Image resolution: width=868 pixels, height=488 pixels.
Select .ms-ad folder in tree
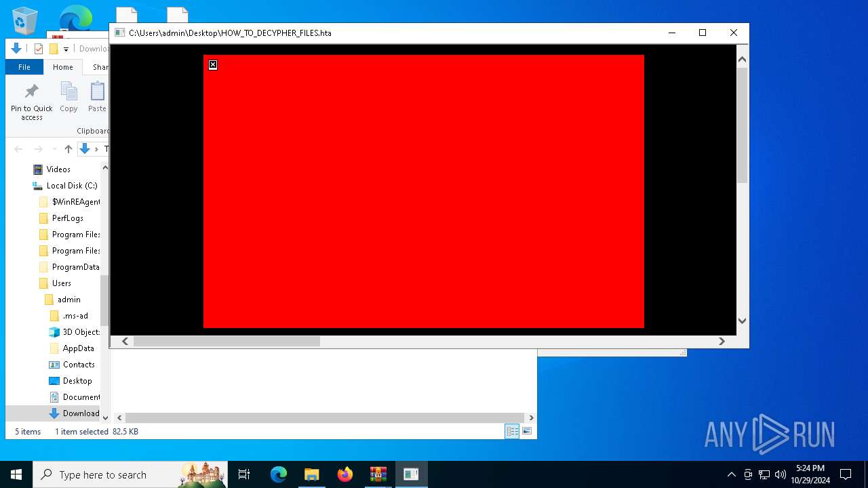[75, 316]
